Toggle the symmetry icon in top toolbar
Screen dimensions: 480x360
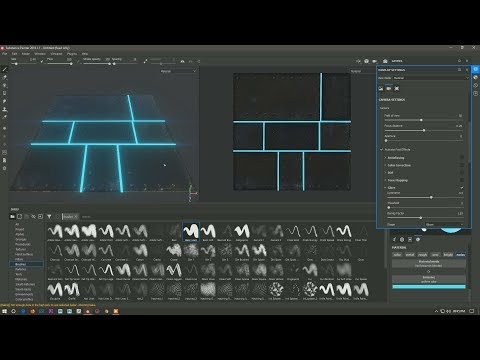pyautogui.click(x=182, y=61)
